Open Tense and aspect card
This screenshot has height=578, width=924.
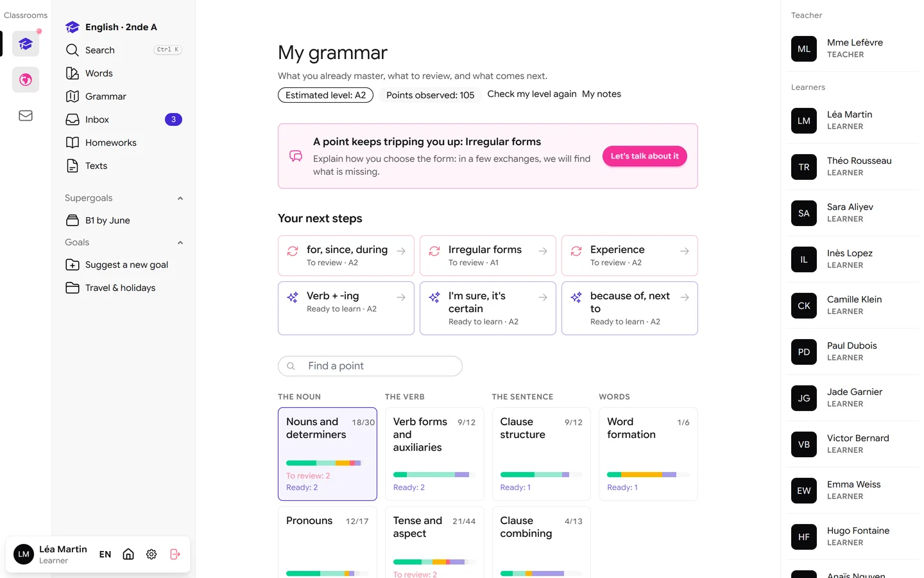tap(434, 542)
